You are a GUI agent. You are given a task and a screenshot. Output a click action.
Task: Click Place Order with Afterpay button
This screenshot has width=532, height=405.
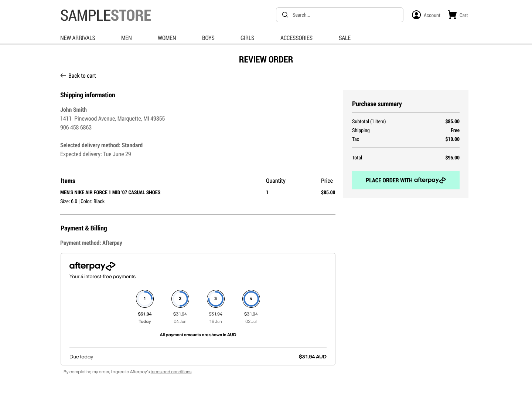tap(406, 180)
